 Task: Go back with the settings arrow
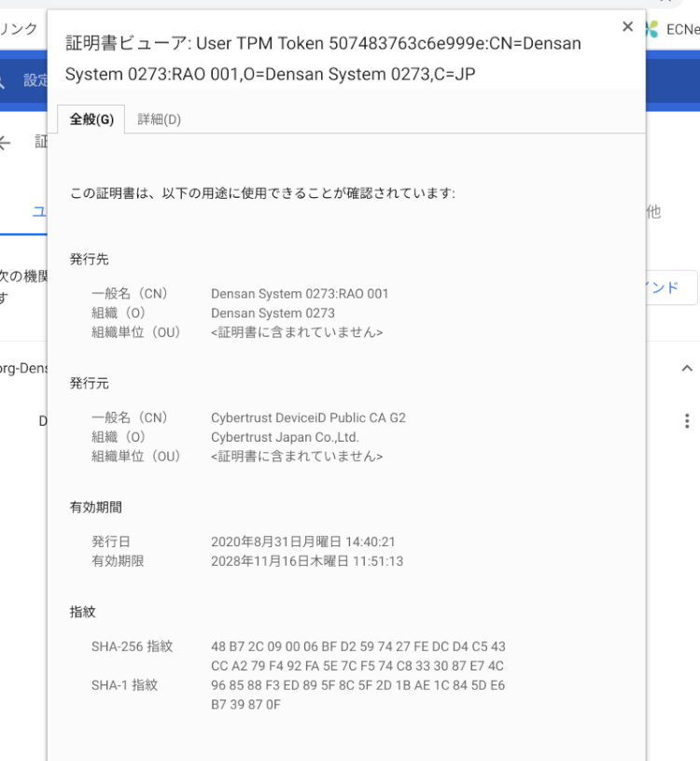5,143
